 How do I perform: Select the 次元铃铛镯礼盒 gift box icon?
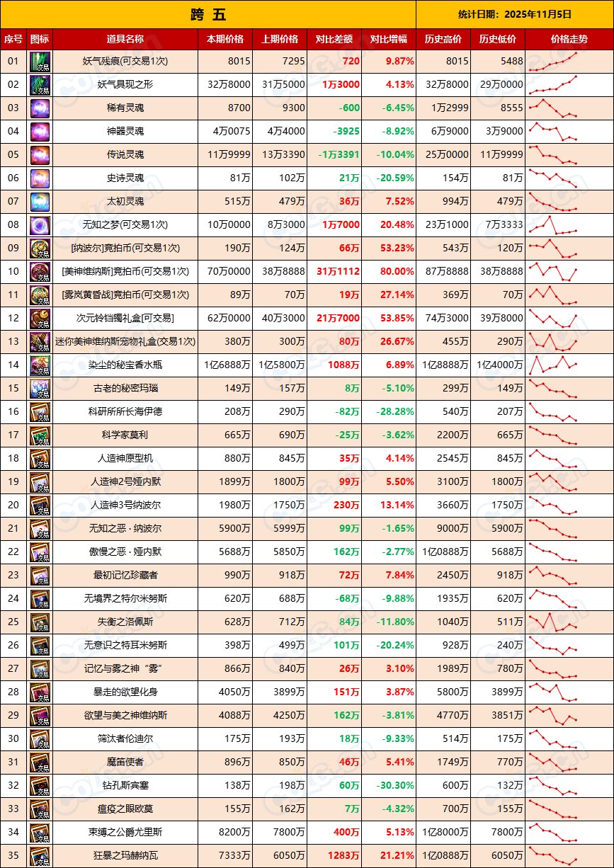click(41, 320)
